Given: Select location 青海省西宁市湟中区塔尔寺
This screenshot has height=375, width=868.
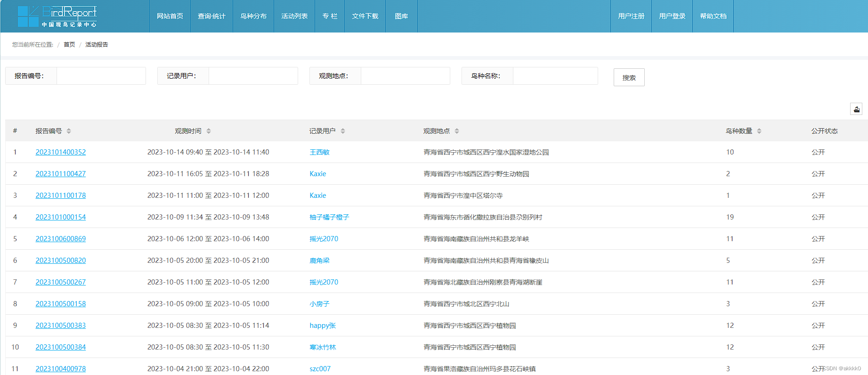Looking at the screenshot, I should [x=463, y=196].
